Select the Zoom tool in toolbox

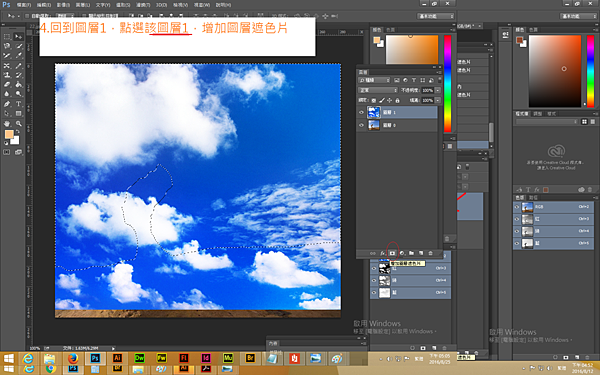tap(18, 124)
